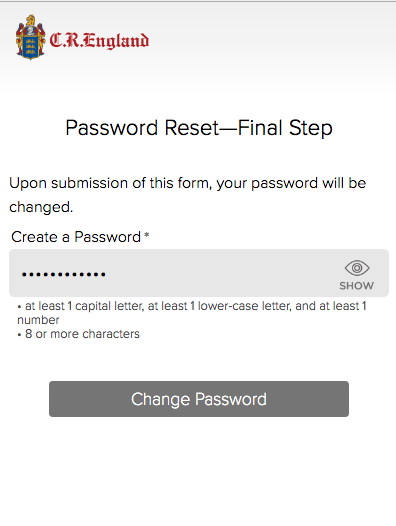Click the 8 or more characters hint
The height and width of the screenshot is (526, 396).
point(82,334)
